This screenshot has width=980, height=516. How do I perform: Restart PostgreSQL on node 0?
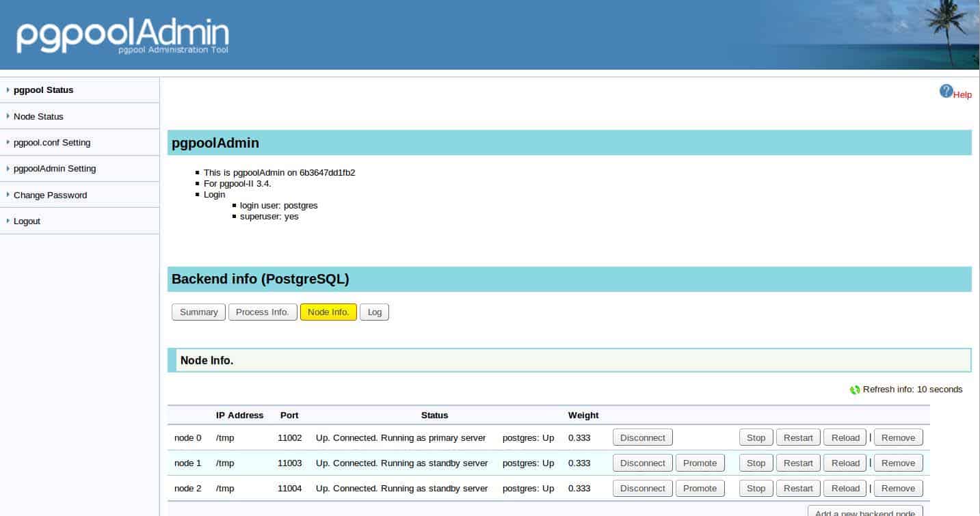[x=798, y=437]
